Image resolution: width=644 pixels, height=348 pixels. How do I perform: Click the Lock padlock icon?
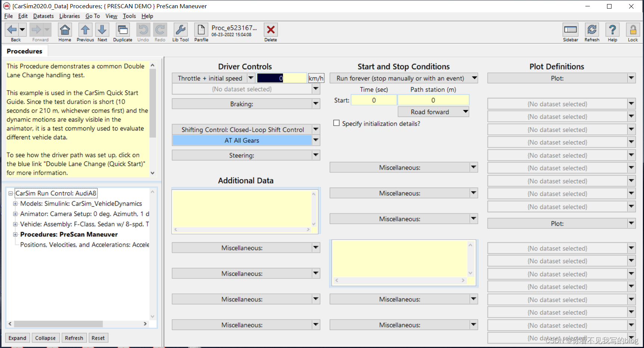click(633, 30)
